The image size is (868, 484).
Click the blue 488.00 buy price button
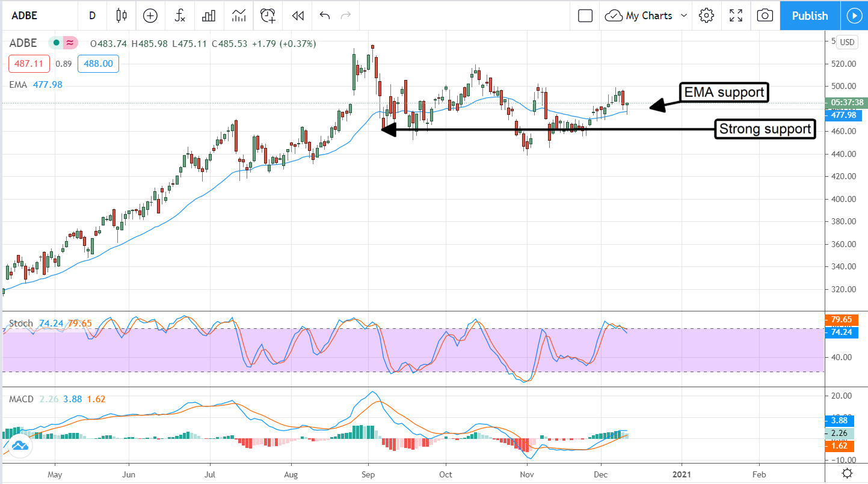point(97,64)
